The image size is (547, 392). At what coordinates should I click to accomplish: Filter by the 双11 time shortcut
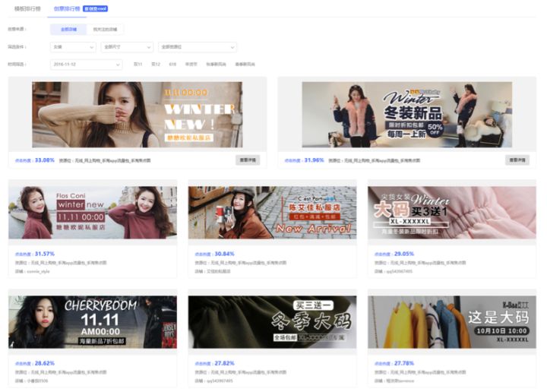pos(138,65)
